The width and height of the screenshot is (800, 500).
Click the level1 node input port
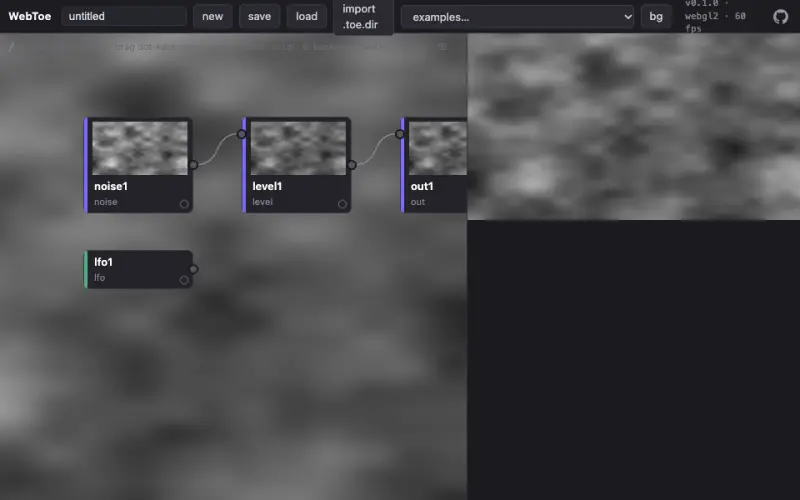coord(241,134)
